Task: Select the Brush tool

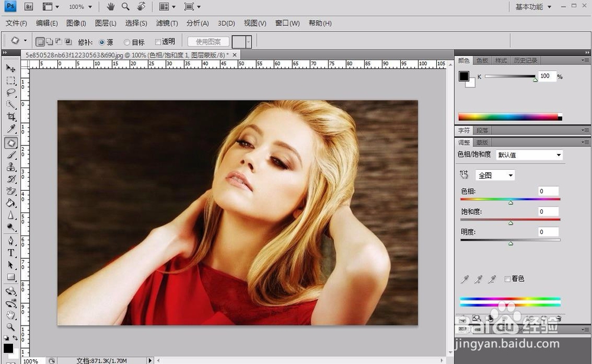Action: 11,155
